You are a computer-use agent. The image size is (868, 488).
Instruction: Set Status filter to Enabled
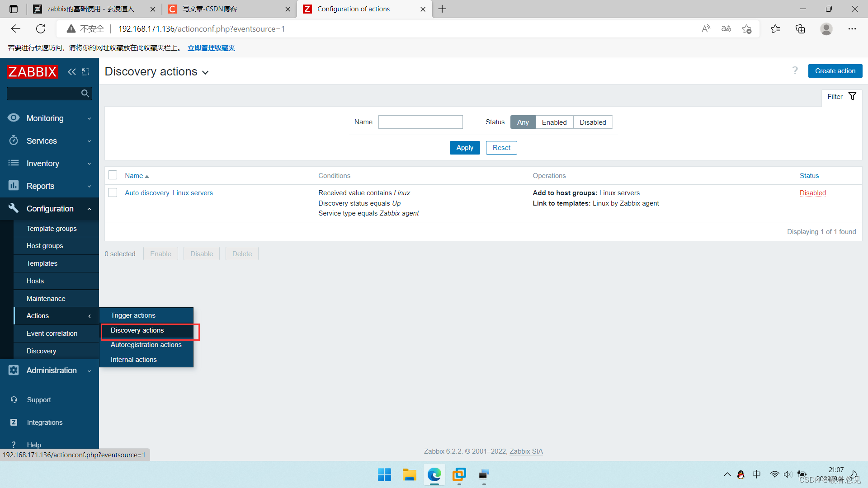pyautogui.click(x=554, y=122)
